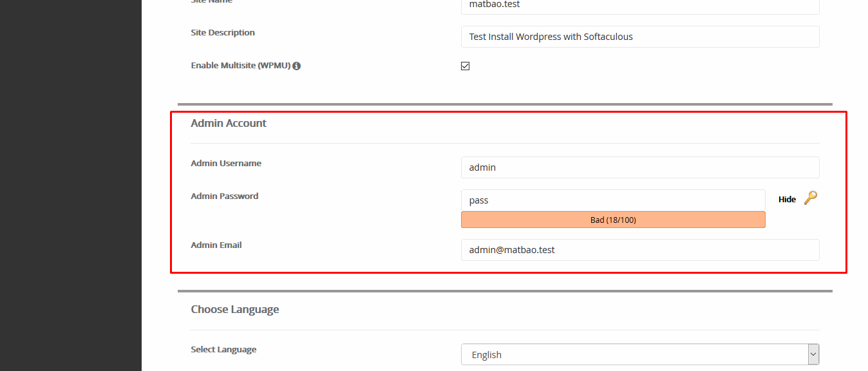Click the Admin Password label
Viewport: 868px width, 371px height.
(225, 196)
